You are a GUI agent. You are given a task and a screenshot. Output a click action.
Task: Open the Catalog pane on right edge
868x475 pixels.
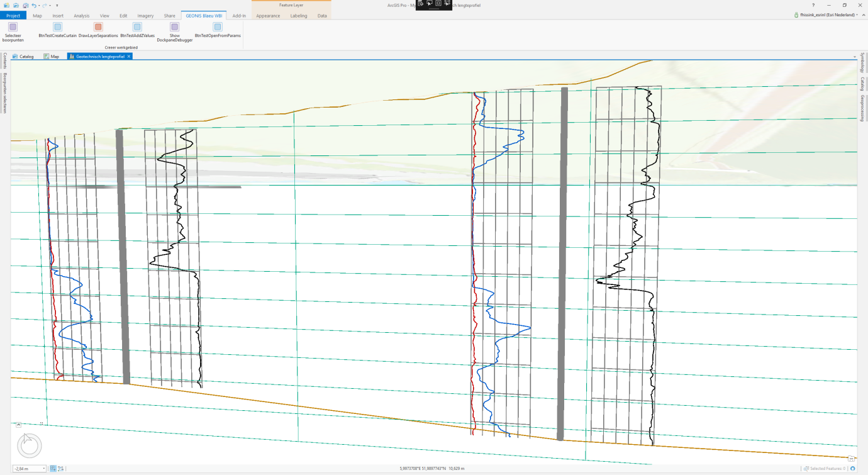(x=862, y=84)
